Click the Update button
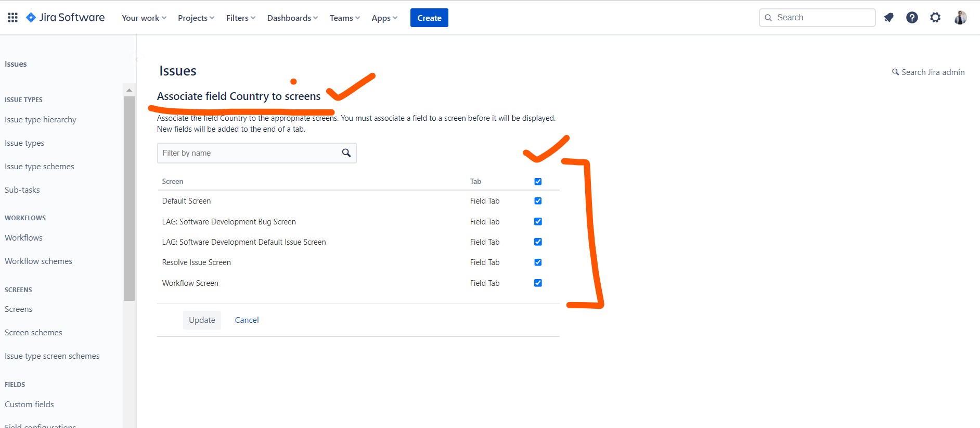 [202, 320]
